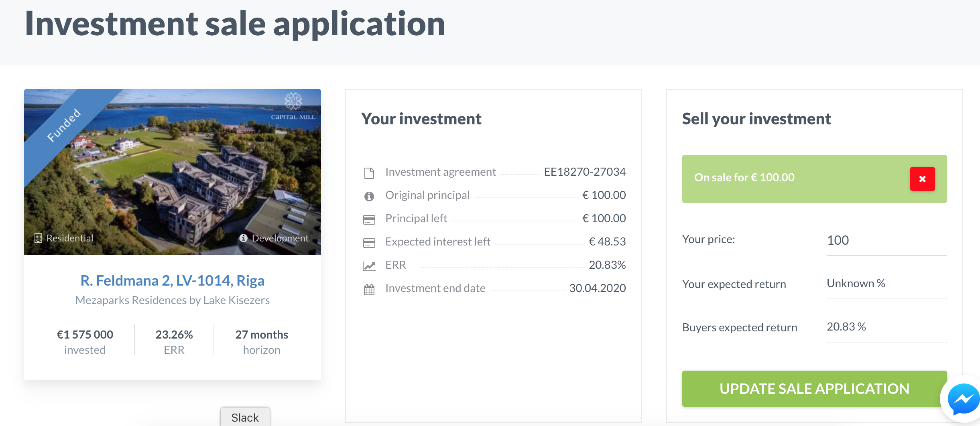Click the Capital Mill logo
The width and height of the screenshot is (980, 426).
293,106
